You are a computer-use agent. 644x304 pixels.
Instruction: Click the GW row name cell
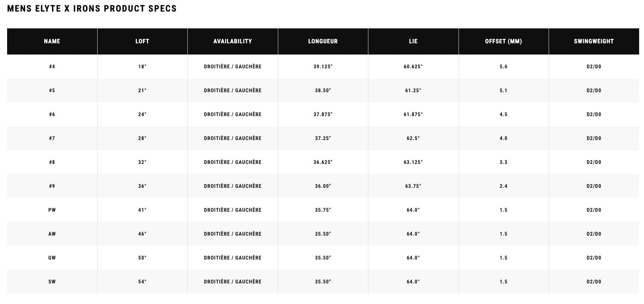[52, 258]
